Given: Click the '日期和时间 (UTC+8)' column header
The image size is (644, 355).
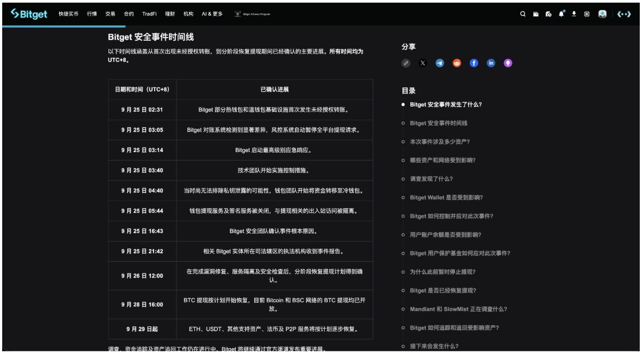Looking at the screenshot, I should tap(142, 90).
